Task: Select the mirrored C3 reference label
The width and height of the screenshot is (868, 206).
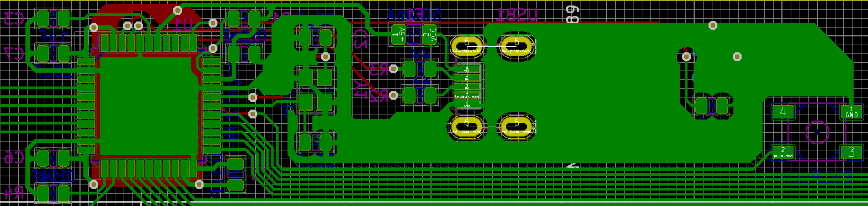Action: tap(14, 19)
